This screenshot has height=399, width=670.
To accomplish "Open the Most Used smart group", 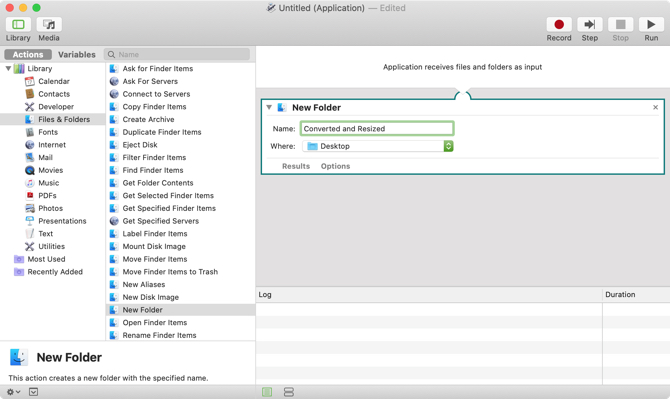I will tap(46, 259).
